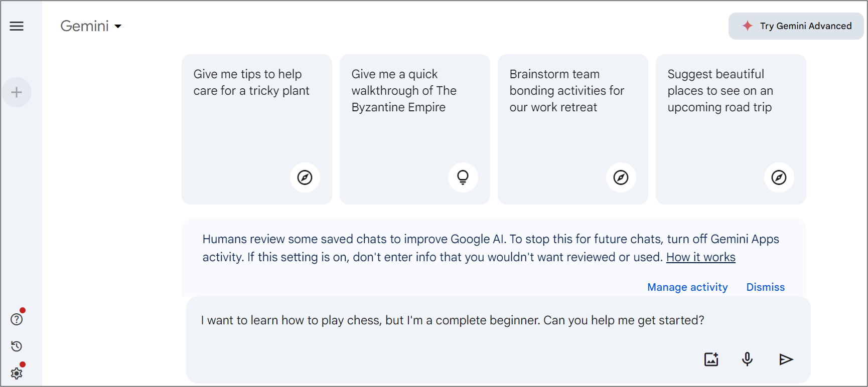Send the chess message with arrow icon

[786, 359]
